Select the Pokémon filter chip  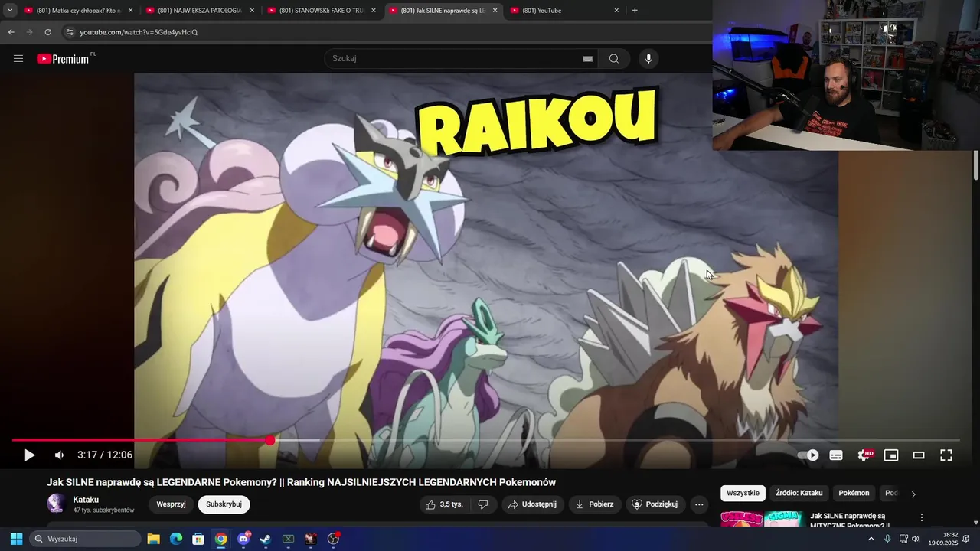point(854,493)
